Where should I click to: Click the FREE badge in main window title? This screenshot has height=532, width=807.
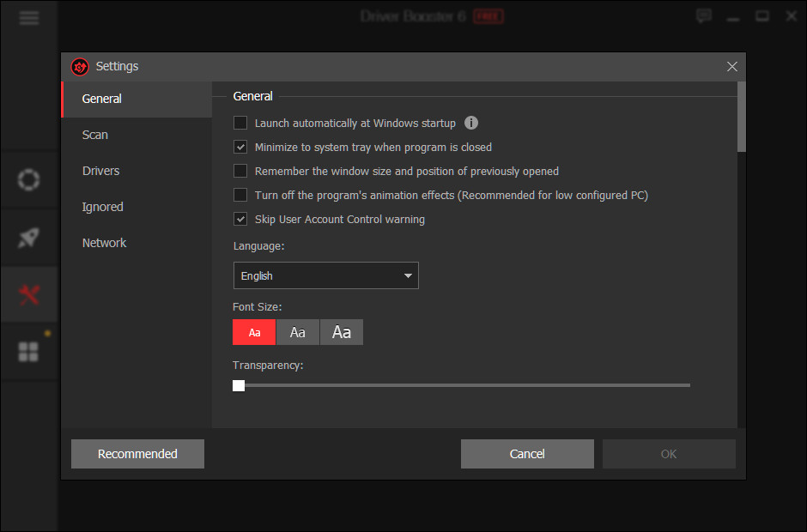[488, 16]
